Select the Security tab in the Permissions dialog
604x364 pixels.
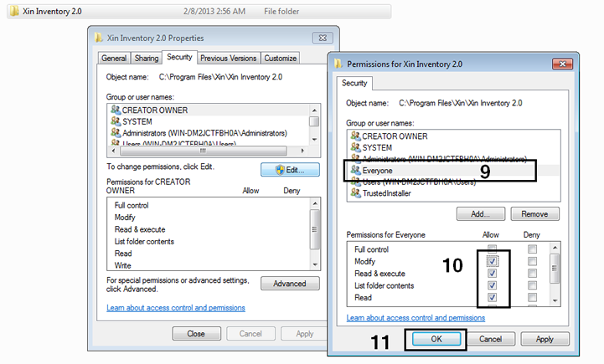[354, 83]
